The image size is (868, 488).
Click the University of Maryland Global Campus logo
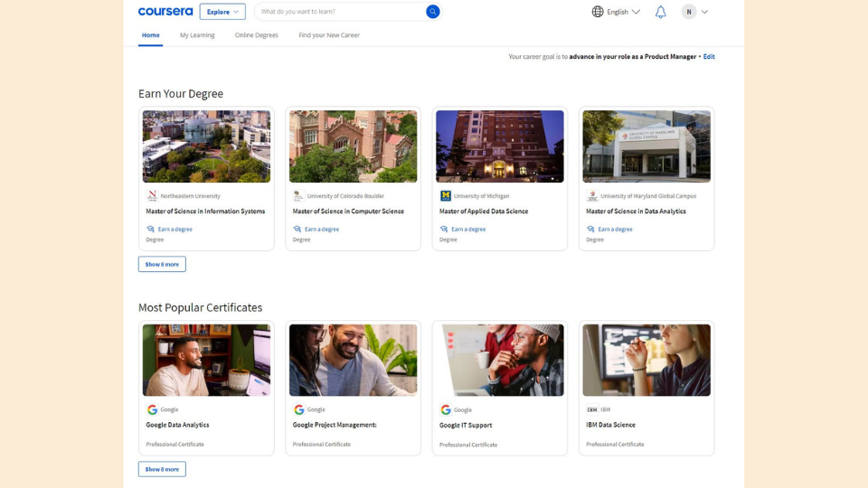click(591, 196)
